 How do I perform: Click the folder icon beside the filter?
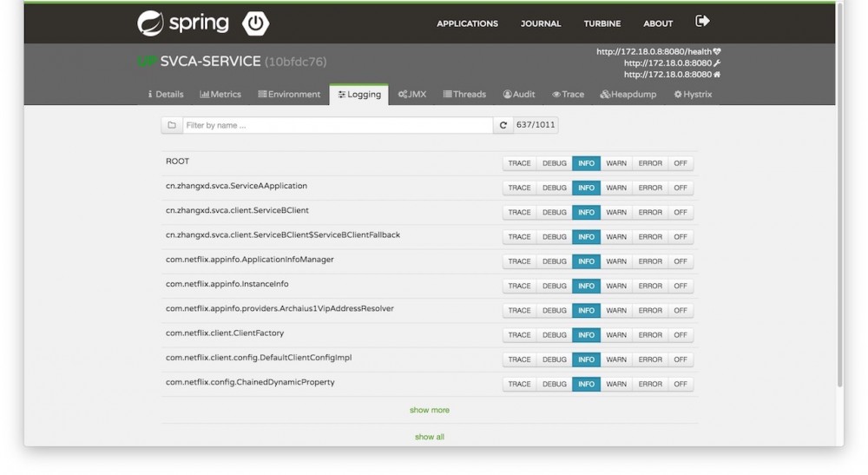coord(172,125)
